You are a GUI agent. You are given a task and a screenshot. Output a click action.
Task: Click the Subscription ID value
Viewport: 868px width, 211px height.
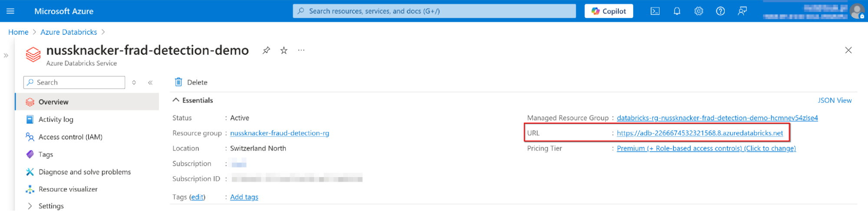297,179
